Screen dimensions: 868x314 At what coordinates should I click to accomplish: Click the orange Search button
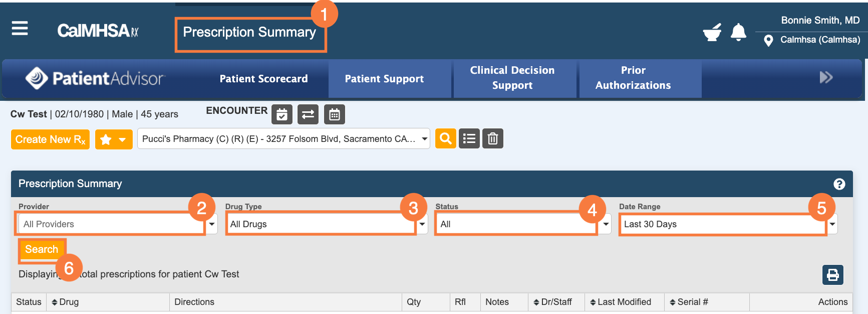tap(42, 249)
